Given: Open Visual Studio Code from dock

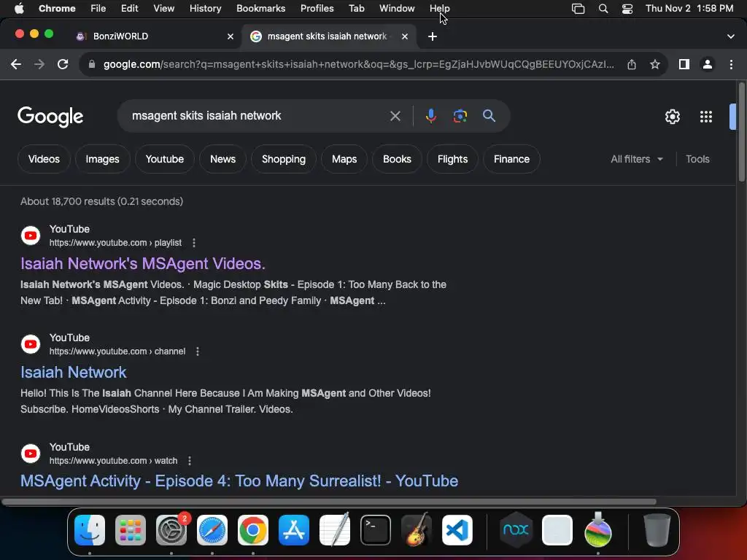Looking at the screenshot, I should 457,530.
